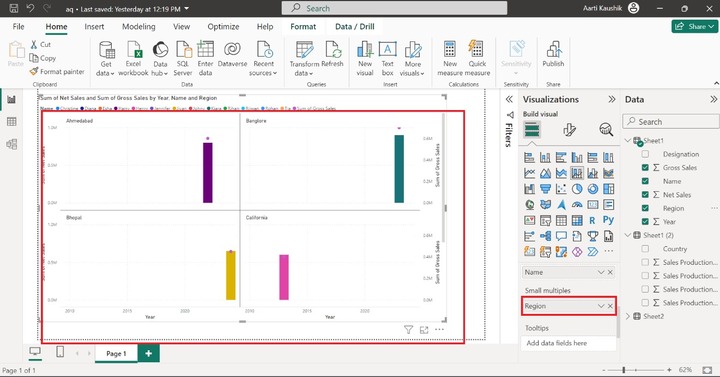This screenshot has height=377, width=720.
Task: Open the Region field dropdown chevron
Action: [x=601, y=306]
